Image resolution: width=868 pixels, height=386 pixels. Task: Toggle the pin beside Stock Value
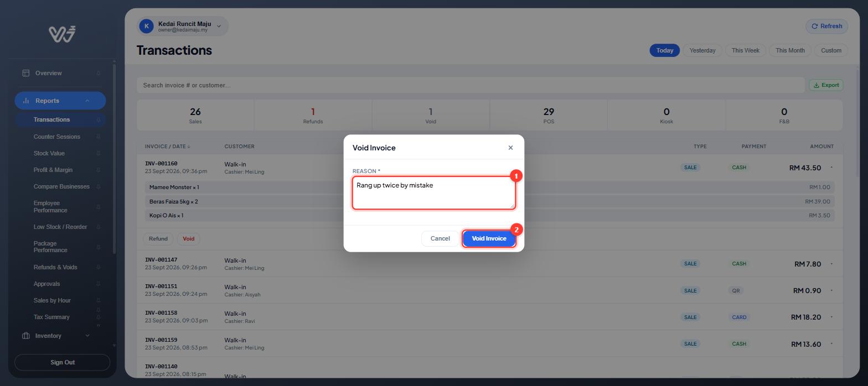coord(99,153)
